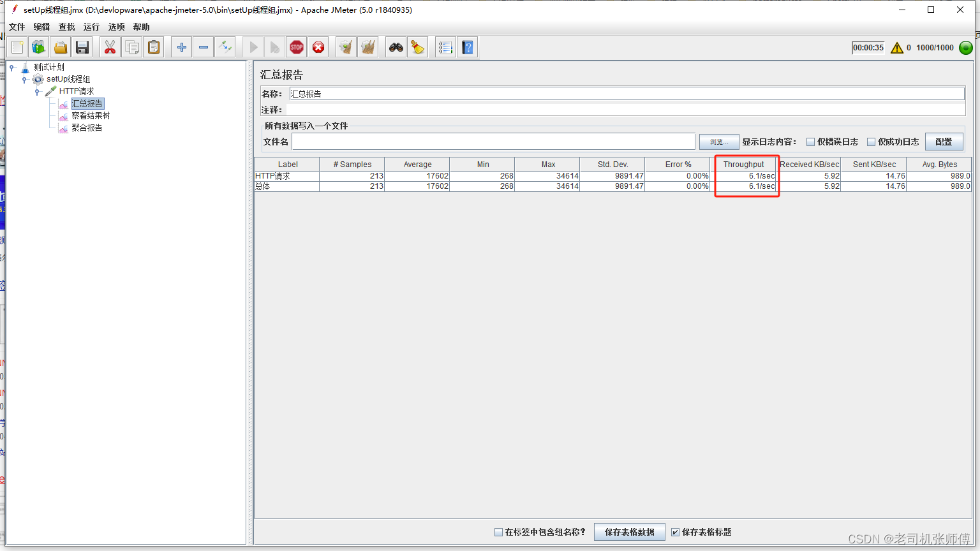The image size is (980, 551).
Task: Click the green running status indicator
Action: 966,48
